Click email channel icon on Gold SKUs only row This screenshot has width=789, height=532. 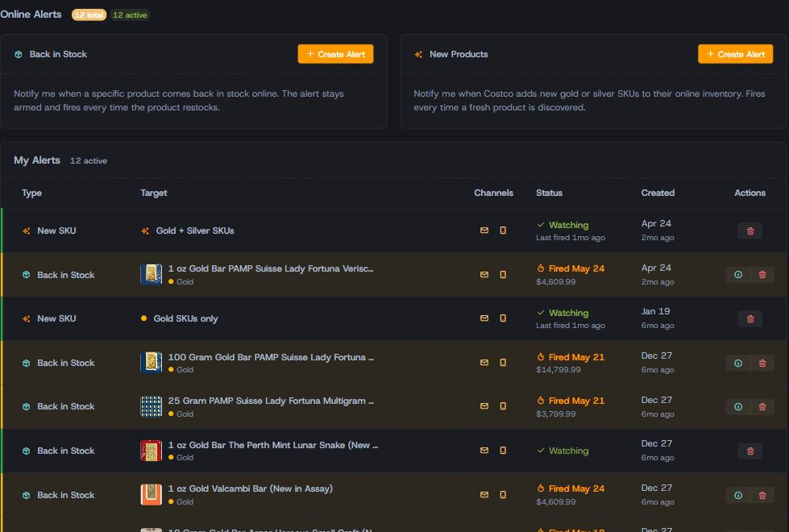484,318
